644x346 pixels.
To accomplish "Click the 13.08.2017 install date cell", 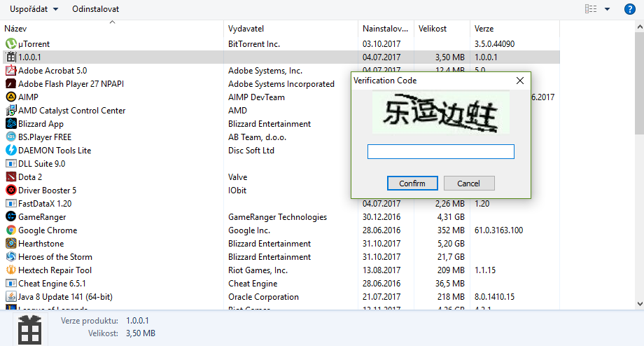I will [381, 270].
